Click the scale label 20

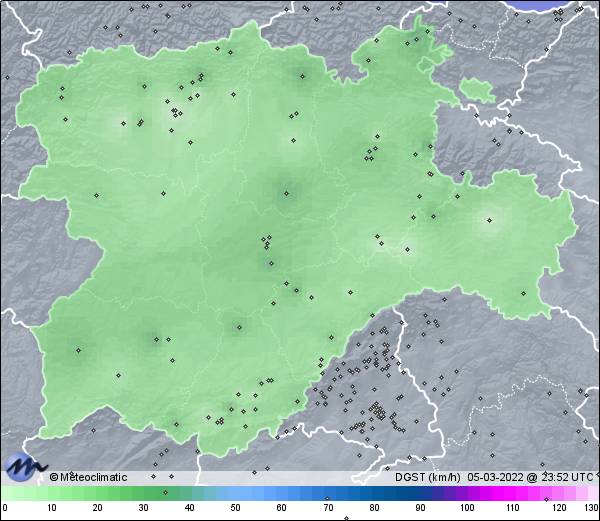tap(98, 508)
